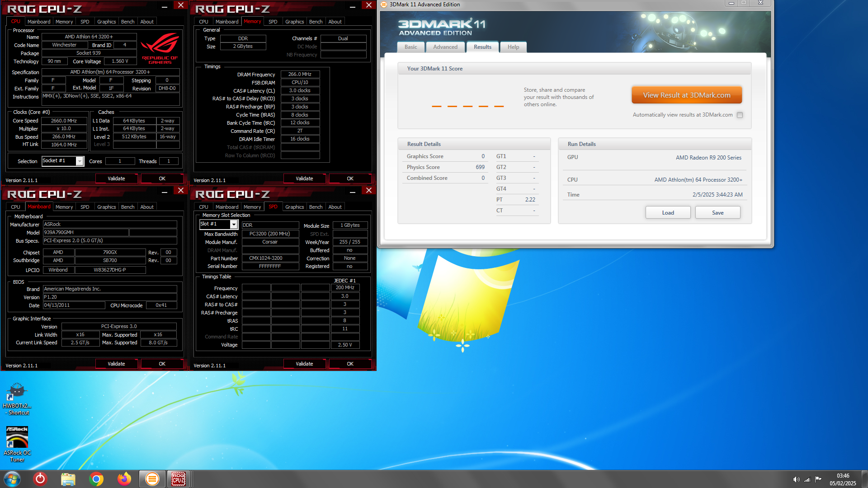Click the red power icon in taskbar
The width and height of the screenshot is (868, 488).
click(40, 479)
